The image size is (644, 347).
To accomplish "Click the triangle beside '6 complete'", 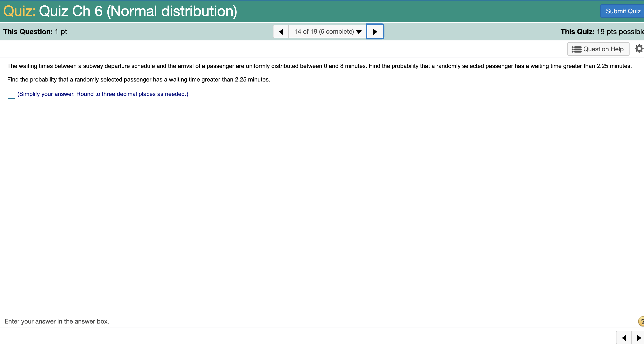I will click(359, 32).
